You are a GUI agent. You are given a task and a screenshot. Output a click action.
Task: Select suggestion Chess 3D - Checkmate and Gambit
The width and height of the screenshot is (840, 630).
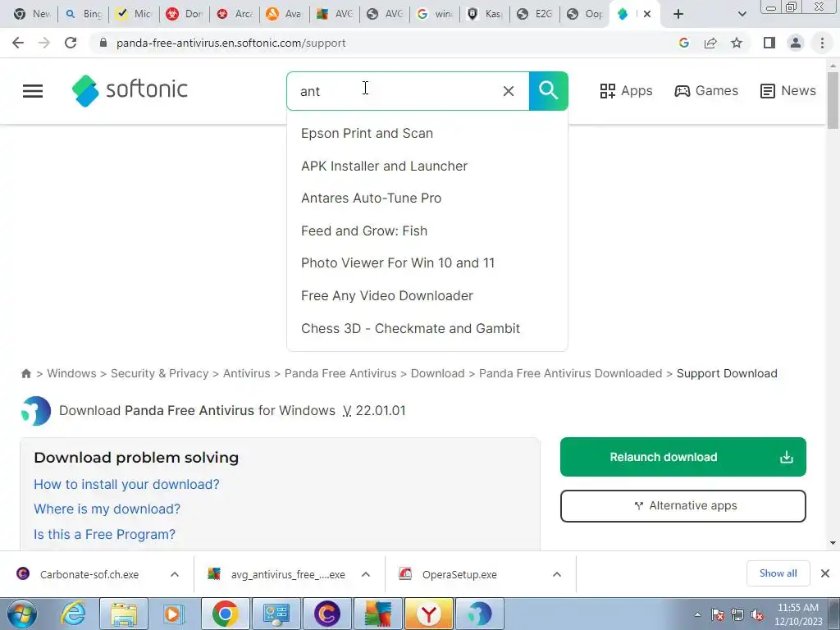tap(427, 328)
